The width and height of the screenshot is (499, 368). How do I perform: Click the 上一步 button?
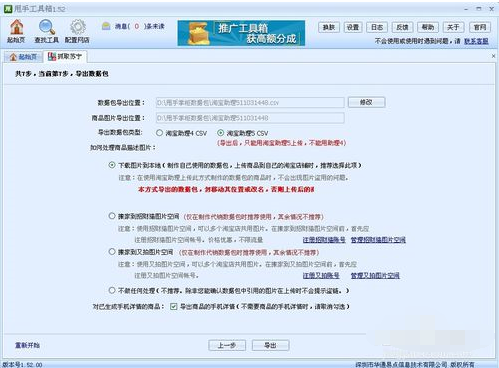click(x=227, y=345)
